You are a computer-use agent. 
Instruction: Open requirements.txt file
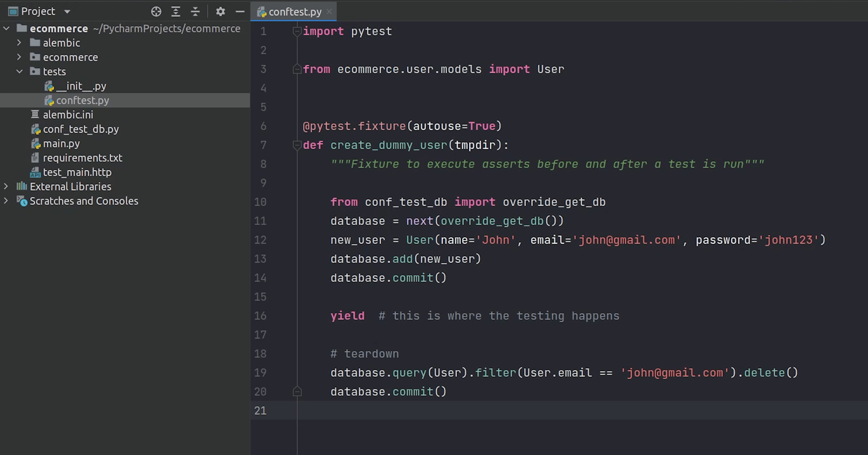(x=82, y=158)
